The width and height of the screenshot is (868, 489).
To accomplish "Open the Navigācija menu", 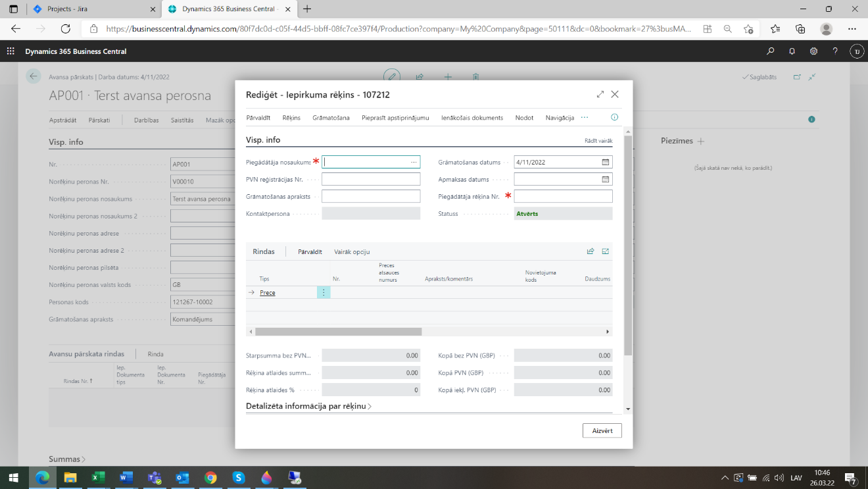I will tap(560, 118).
